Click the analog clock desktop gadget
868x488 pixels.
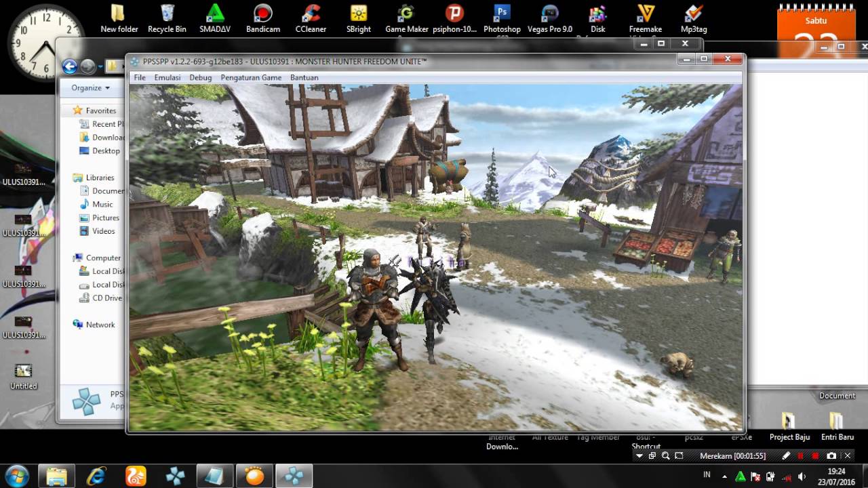[45, 42]
